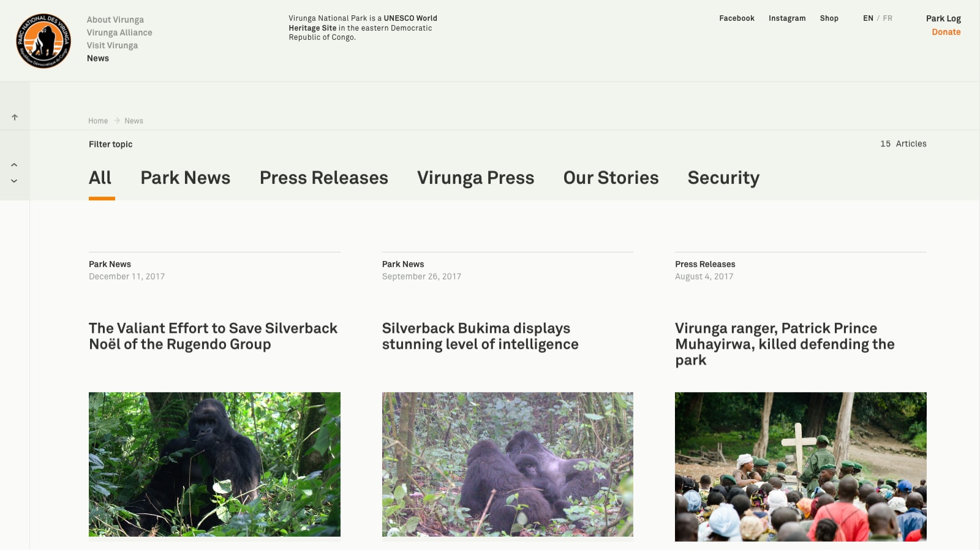Open Silverback Noël gorilla photo thumbnail
The image size is (980, 552).
pos(214,464)
